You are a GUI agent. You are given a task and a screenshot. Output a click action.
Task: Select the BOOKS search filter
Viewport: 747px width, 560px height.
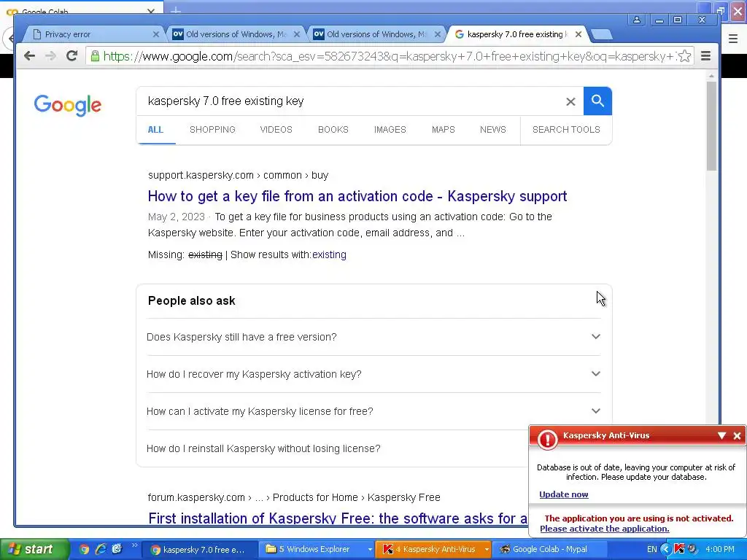click(x=333, y=130)
